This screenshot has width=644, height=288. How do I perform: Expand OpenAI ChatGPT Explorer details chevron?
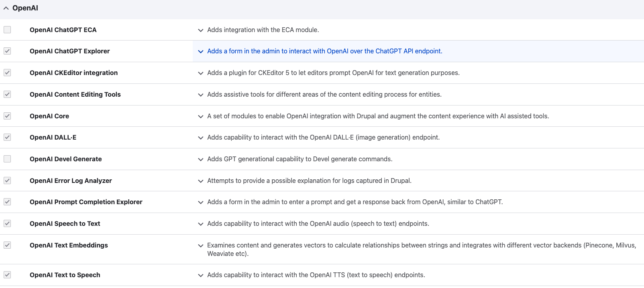tap(201, 51)
